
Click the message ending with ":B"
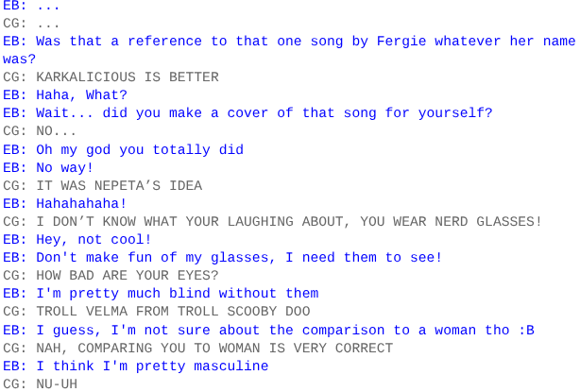click(x=268, y=330)
